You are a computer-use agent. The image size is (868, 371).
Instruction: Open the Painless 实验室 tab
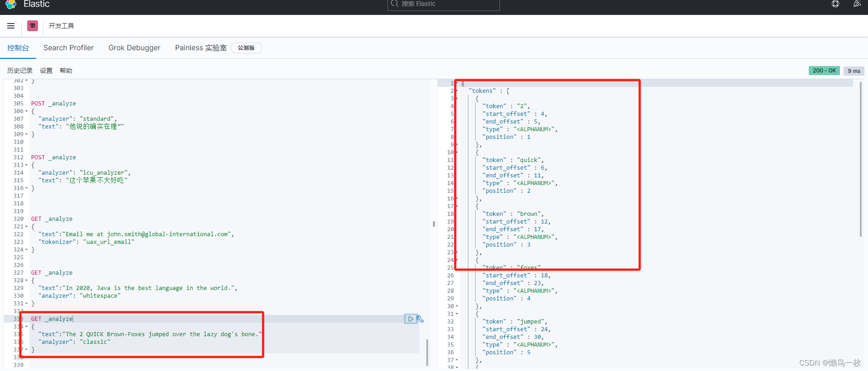[x=201, y=48]
